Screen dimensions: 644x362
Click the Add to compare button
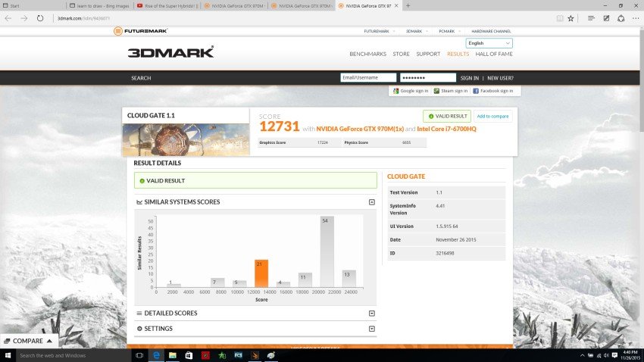pyautogui.click(x=492, y=116)
